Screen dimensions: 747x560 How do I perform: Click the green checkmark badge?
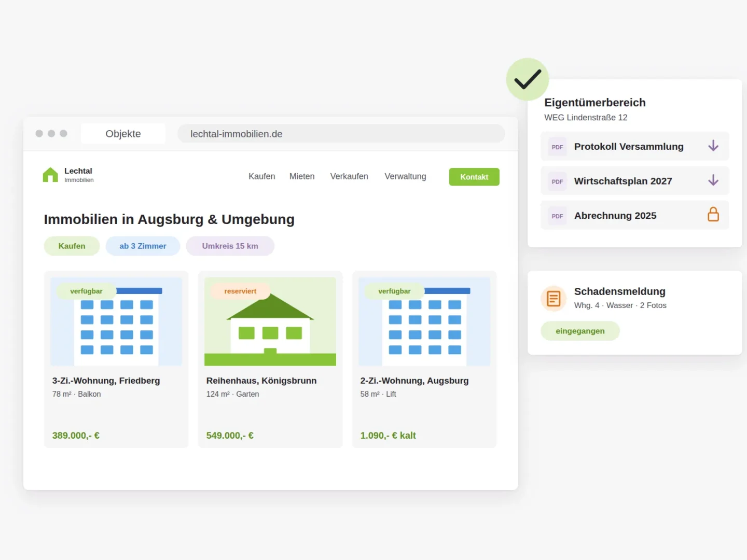pyautogui.click(x=528, y=79)
